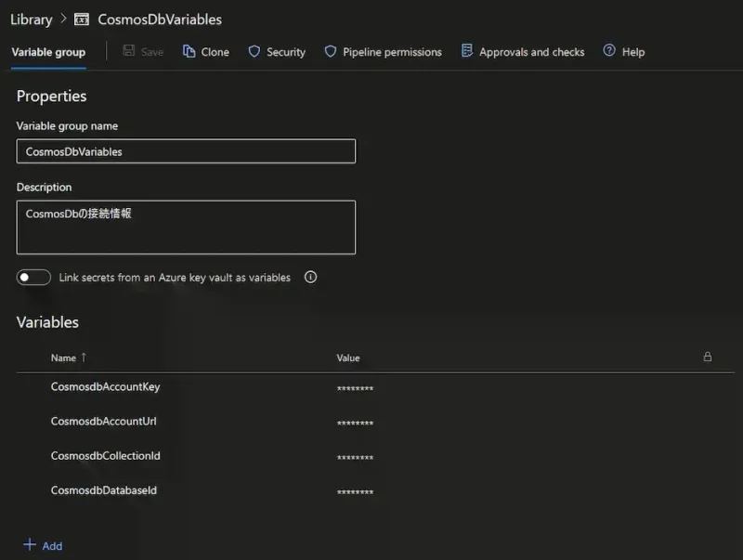Click the Add link to create variable
Screen dimensions: 743x560
point(43,545)
